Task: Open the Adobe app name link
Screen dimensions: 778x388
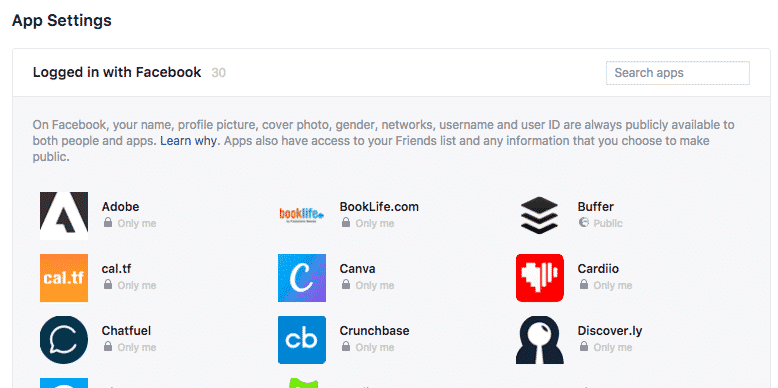Action: coord(120,206)
